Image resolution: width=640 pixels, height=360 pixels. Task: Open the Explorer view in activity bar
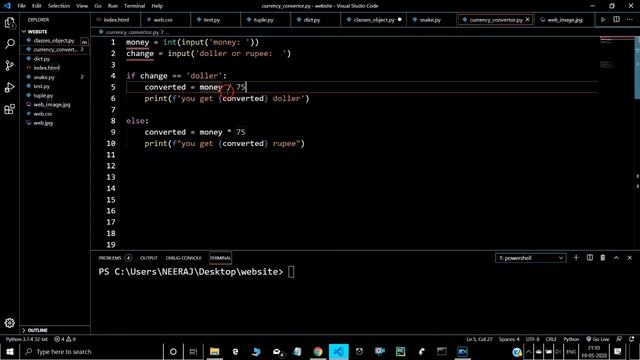coord(10,23)
